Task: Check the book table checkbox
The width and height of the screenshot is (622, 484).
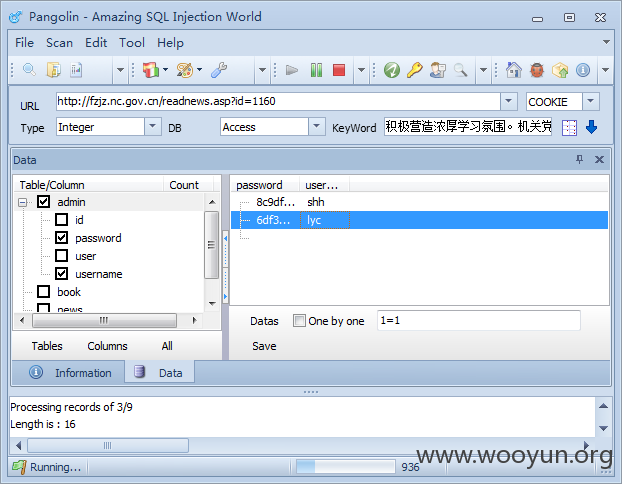Action: [43, 292]
